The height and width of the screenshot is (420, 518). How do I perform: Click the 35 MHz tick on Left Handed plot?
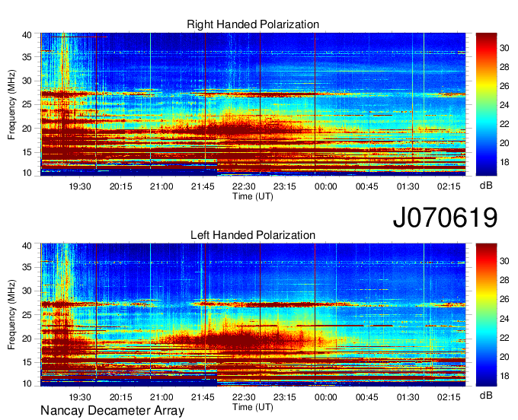tap(27, 267)
